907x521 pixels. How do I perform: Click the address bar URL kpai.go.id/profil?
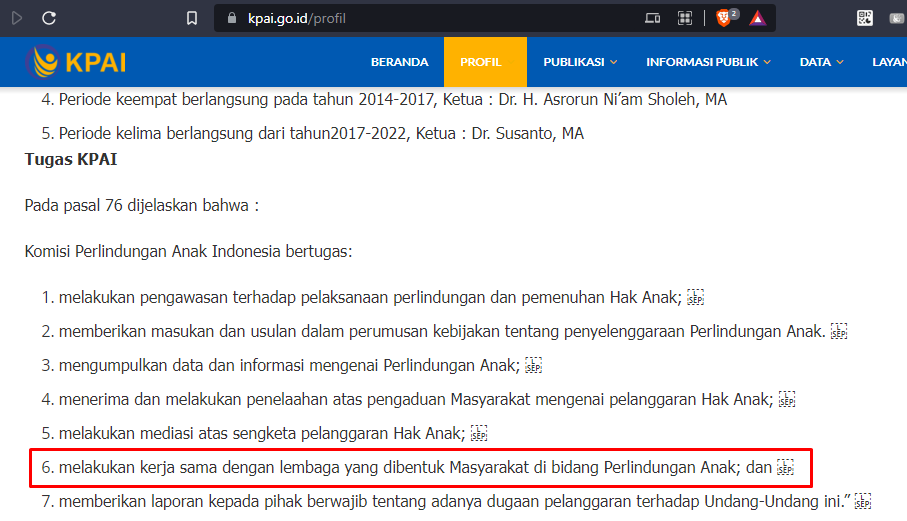click(297, 19)
